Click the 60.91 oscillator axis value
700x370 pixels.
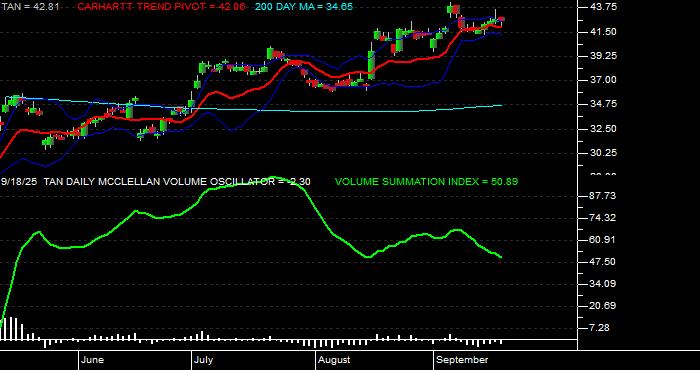tap(604, 240)
